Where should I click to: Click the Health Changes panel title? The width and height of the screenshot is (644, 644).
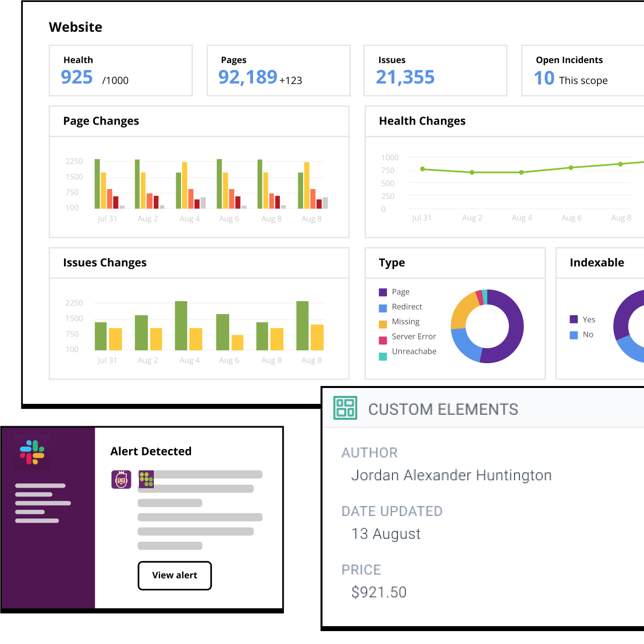pyautogui.click(x=422, y=121)
